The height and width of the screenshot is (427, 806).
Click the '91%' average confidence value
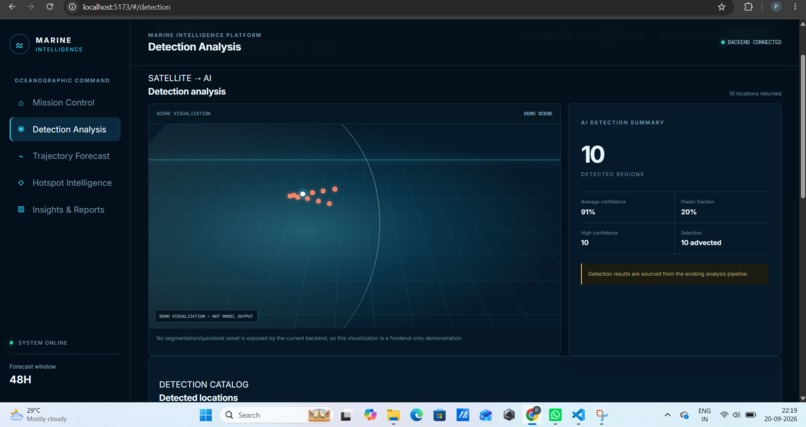(588, 212)
